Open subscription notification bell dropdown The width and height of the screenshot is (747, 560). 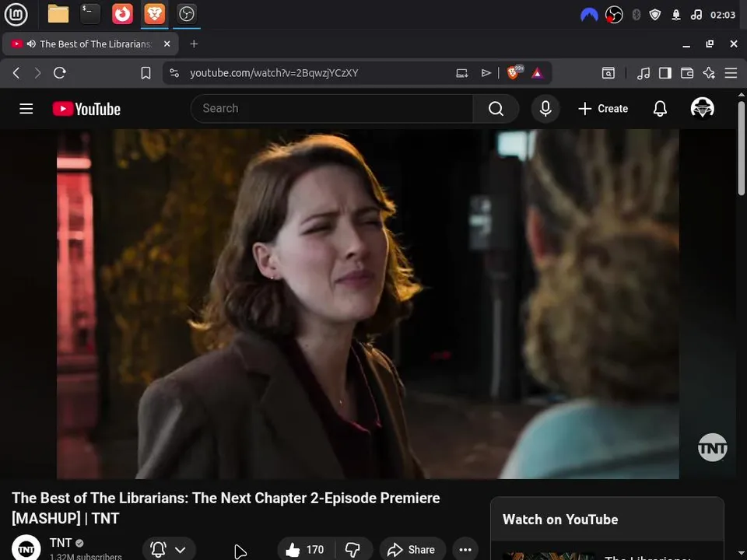(169, 549)
